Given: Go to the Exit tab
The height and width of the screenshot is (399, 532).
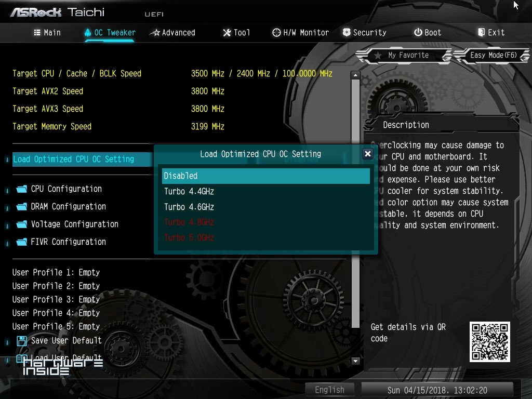Looking at the screenshot, I should click(x=491, y=33).
